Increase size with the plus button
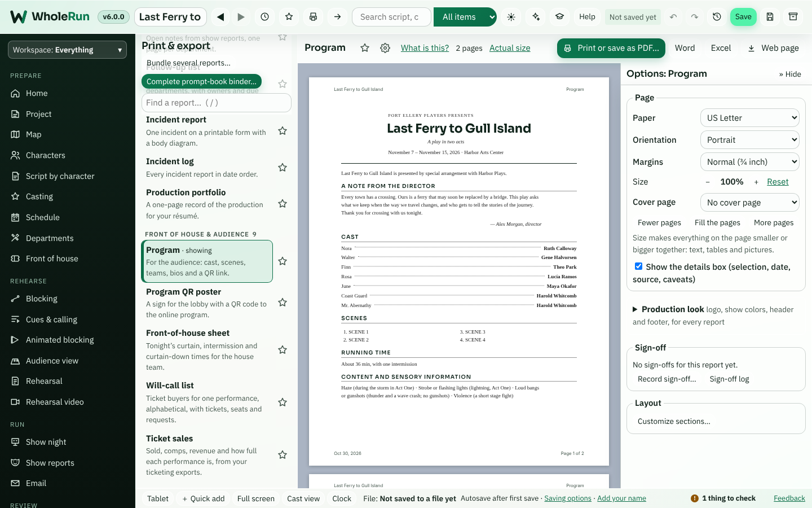Screen dimensions: 812x508 (756, 182)
